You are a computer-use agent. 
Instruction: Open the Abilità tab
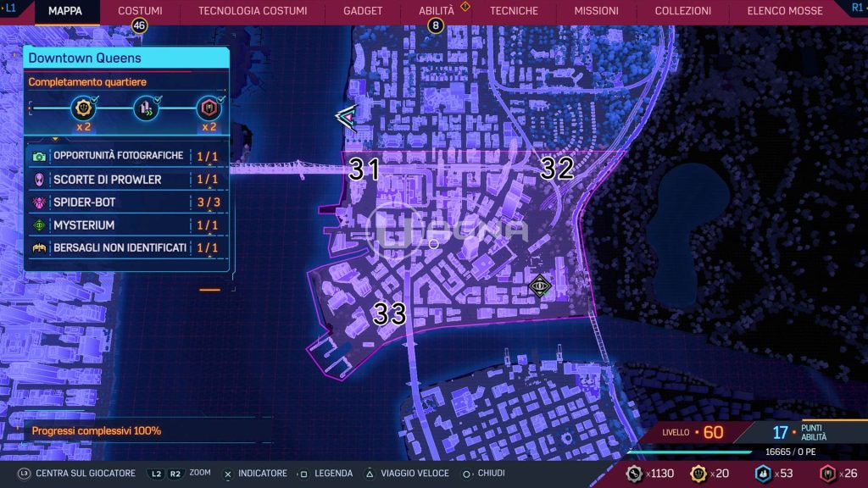(437, 11)
